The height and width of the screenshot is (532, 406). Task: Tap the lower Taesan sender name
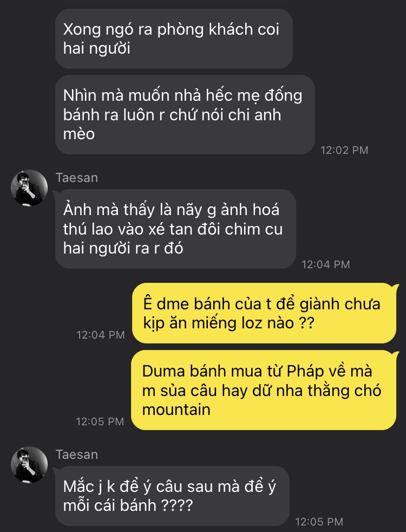point(77,455)
